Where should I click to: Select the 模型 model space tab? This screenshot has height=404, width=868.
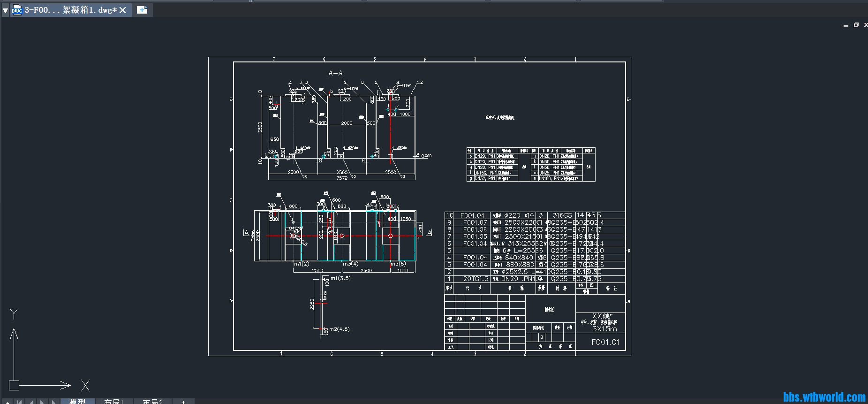[x=77, y=401]
